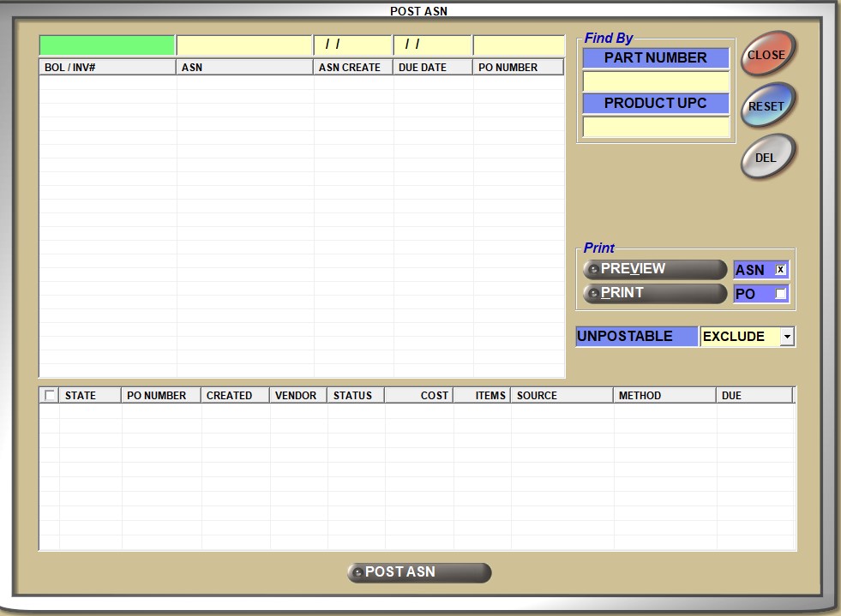Click the PO NUMBER header in upper grid
This screenshot has width=841, height=616.
click(x=518, y=67)
